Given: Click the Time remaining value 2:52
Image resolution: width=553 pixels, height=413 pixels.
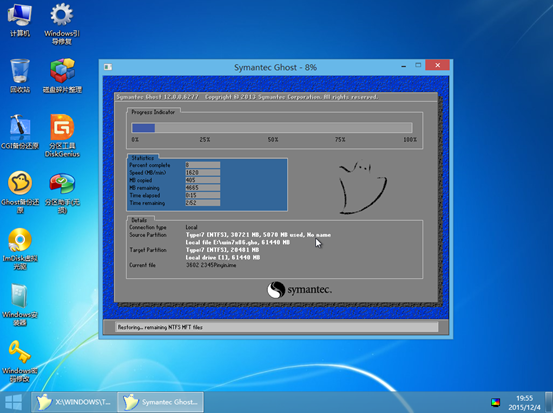Looking at the screenshot, I should click(x=203, y=203).
